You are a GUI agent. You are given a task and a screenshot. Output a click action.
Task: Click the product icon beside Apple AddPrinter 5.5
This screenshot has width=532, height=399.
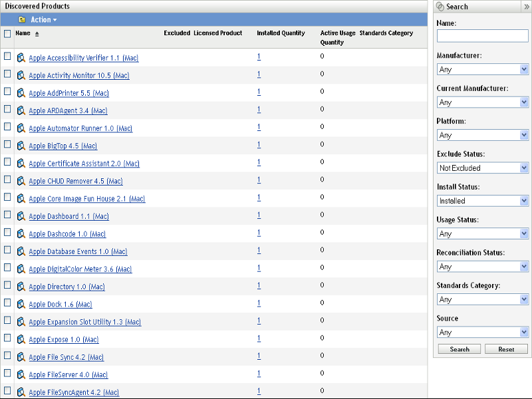pos(21,93)
